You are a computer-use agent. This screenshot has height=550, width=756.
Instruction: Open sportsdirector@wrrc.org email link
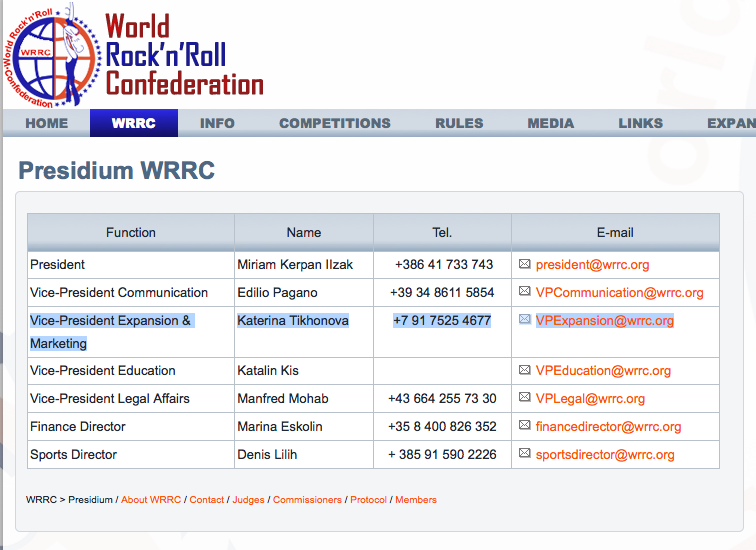click(x=605, y=455)
